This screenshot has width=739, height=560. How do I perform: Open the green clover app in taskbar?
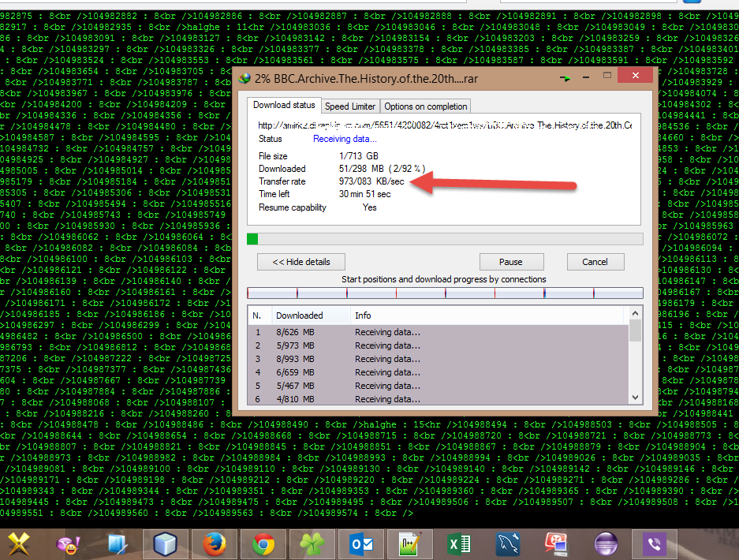pyautogui.click(x=312, y=543)
